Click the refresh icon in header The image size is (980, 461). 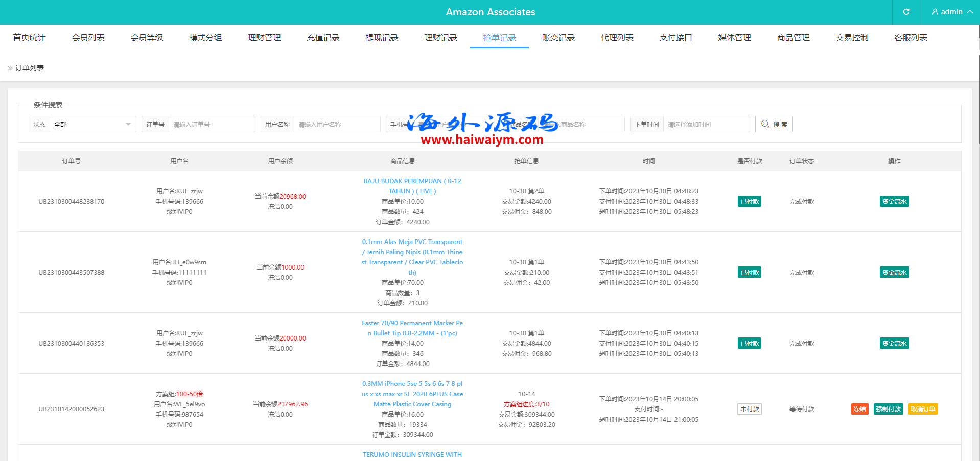906,12
